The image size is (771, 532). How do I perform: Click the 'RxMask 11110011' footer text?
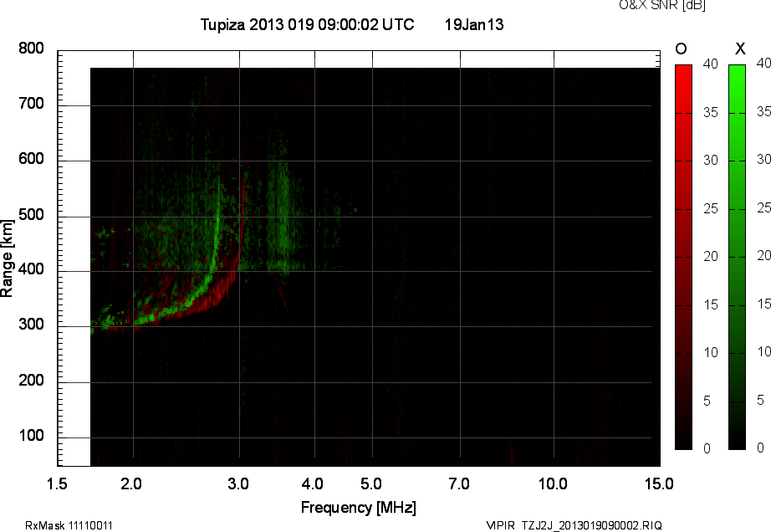click(69, 525)
